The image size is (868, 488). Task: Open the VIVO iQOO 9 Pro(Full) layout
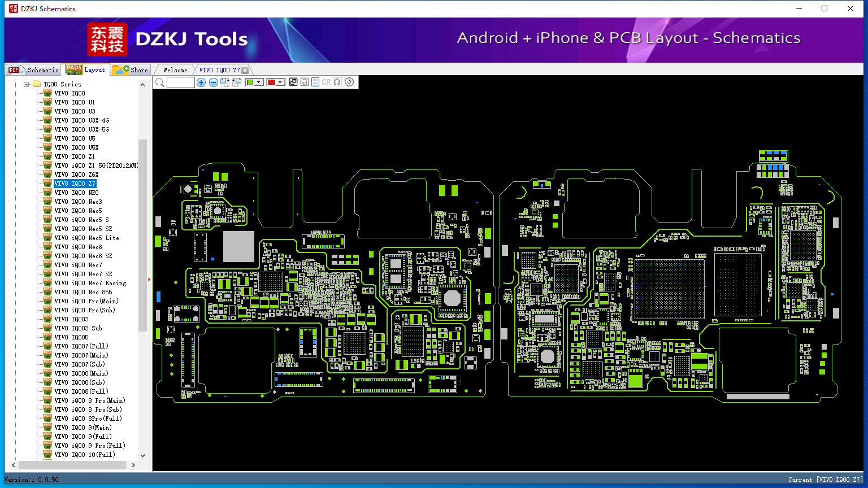[x=90, y=446]
